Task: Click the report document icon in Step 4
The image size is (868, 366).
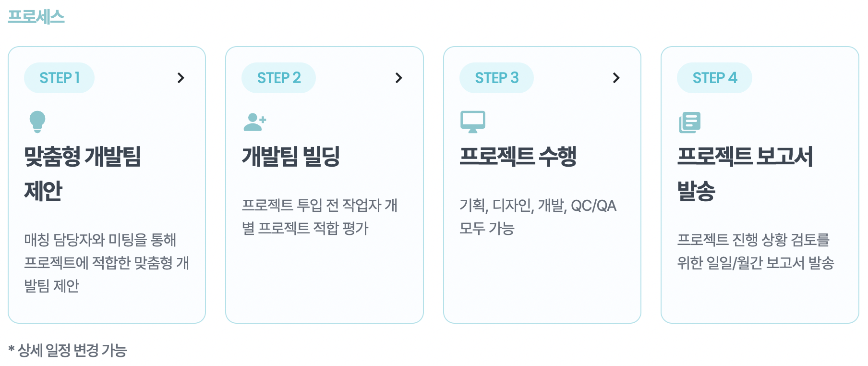Action: point(690,122)
